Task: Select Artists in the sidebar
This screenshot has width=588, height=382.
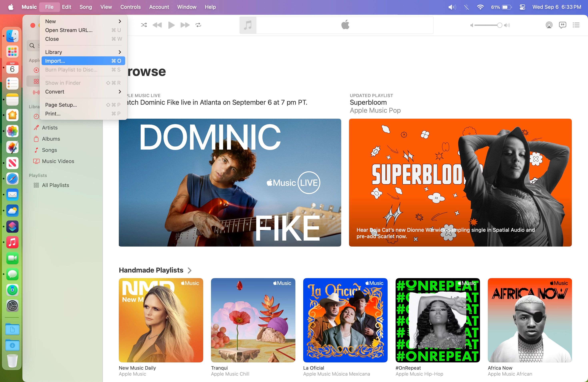Action: [49, 128]
